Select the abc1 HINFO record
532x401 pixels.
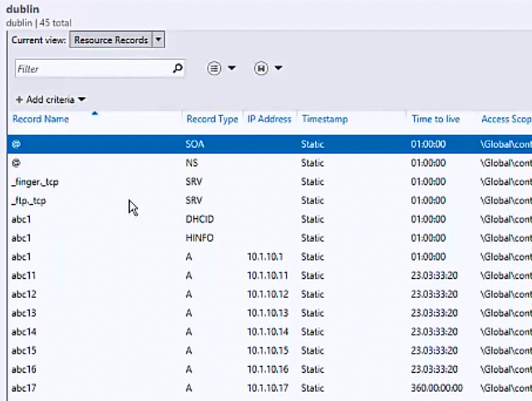click(x=269, y=238)
